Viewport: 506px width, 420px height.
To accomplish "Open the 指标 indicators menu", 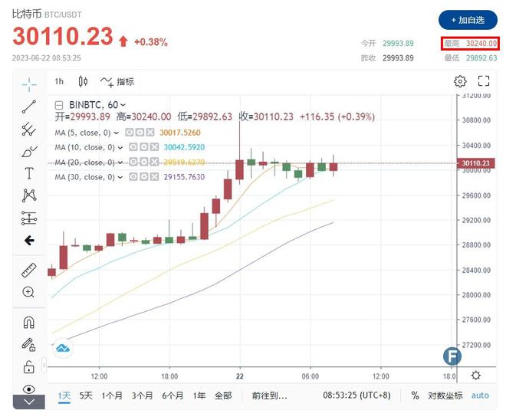I will point(117,81).
